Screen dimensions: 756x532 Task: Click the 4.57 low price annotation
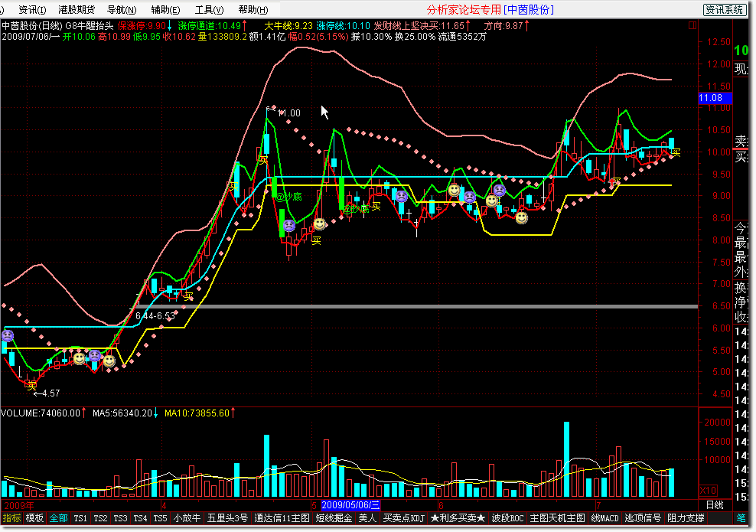pos(51,393)
